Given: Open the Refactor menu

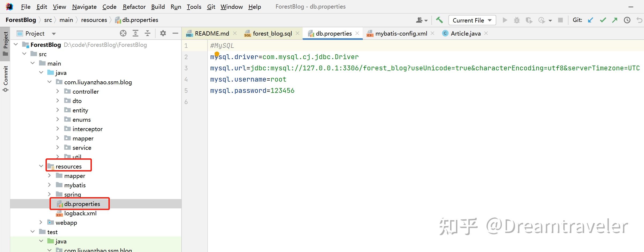Looking at the screenshot, I should coord(134,7).
